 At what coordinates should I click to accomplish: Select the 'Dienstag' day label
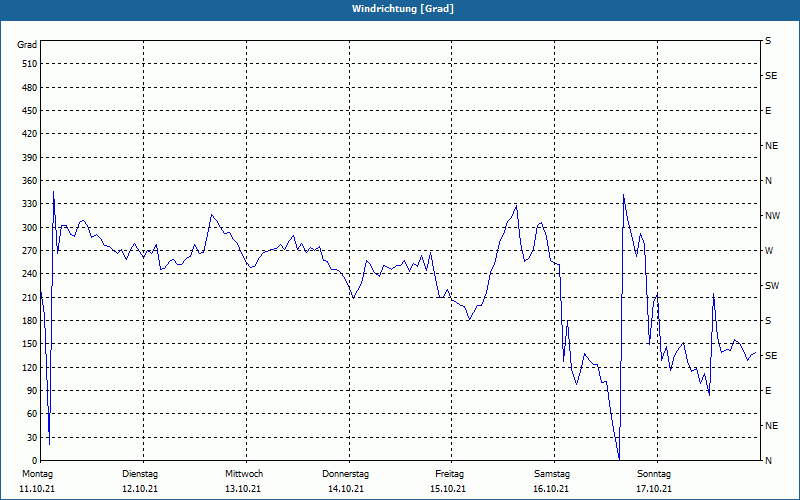pos(140,474)
